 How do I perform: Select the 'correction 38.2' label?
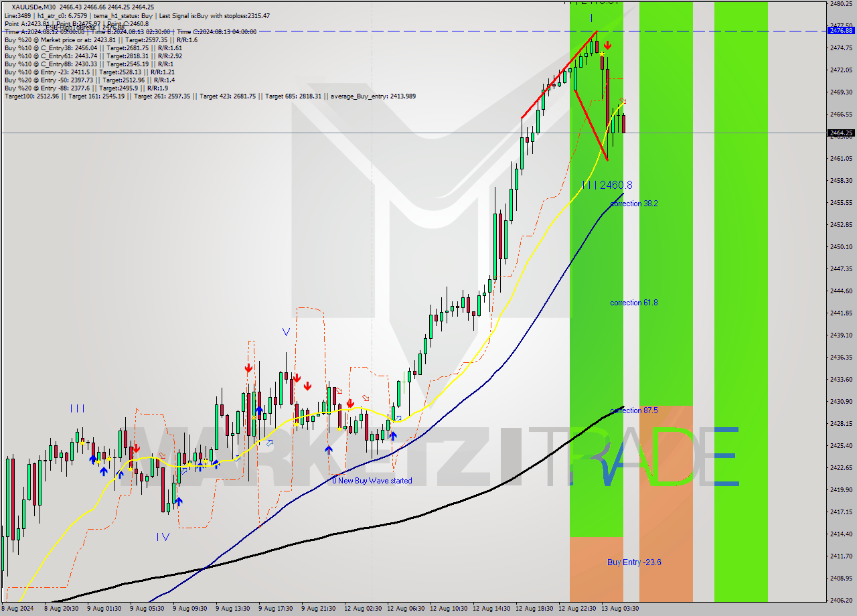(633, 204)
